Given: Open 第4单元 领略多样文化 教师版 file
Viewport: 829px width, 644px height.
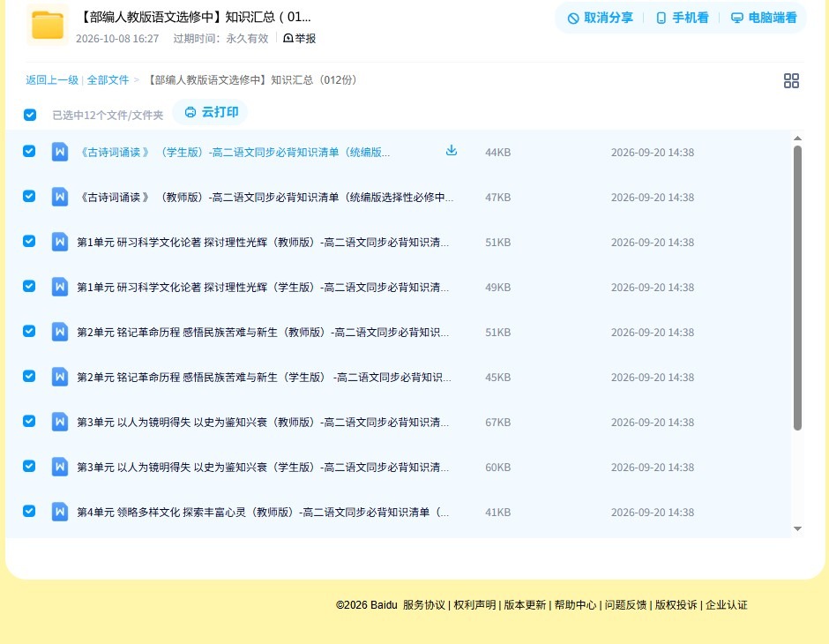Looking at the screenshot, I should (x=263, y=512).
